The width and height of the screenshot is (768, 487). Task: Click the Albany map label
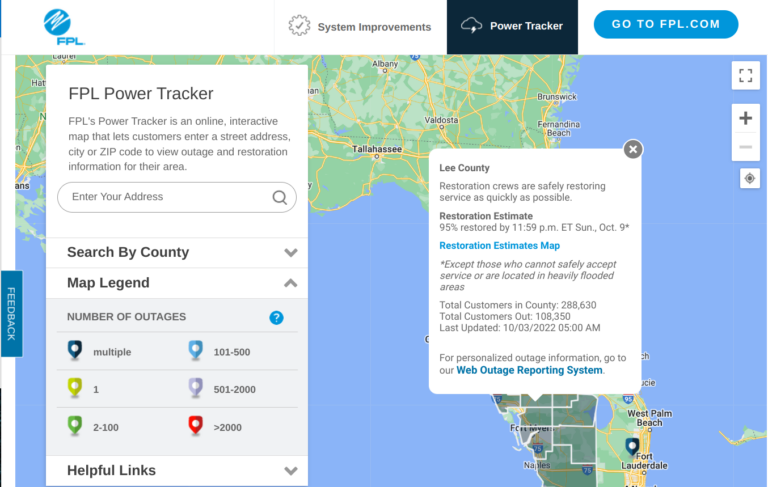(x=385, y=64)
